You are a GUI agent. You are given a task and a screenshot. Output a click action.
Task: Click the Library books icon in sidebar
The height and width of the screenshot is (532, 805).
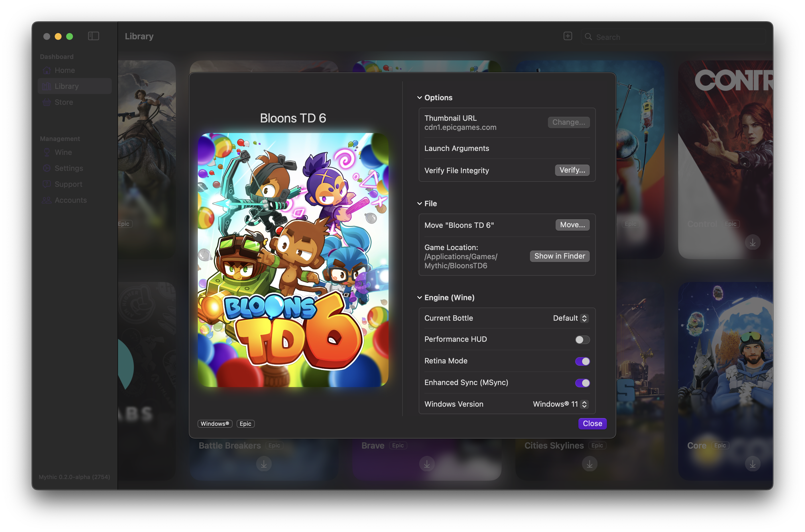[47, 86]
